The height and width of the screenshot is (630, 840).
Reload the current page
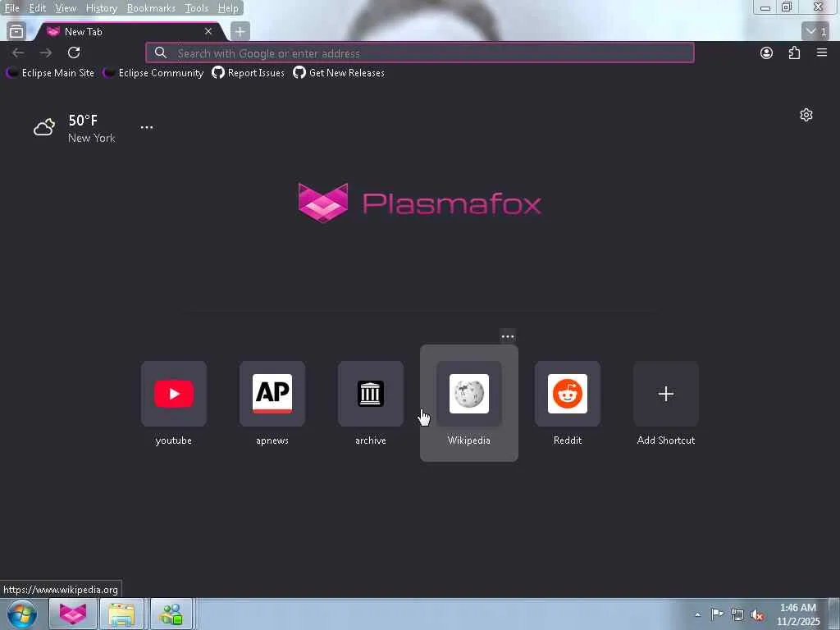point(74,52)
